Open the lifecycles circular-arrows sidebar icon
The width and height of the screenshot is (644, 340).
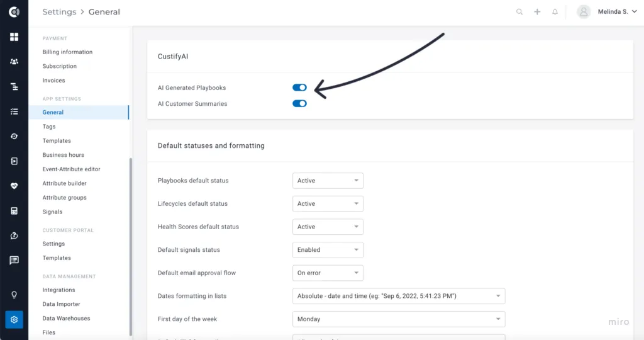click(14, 136)
